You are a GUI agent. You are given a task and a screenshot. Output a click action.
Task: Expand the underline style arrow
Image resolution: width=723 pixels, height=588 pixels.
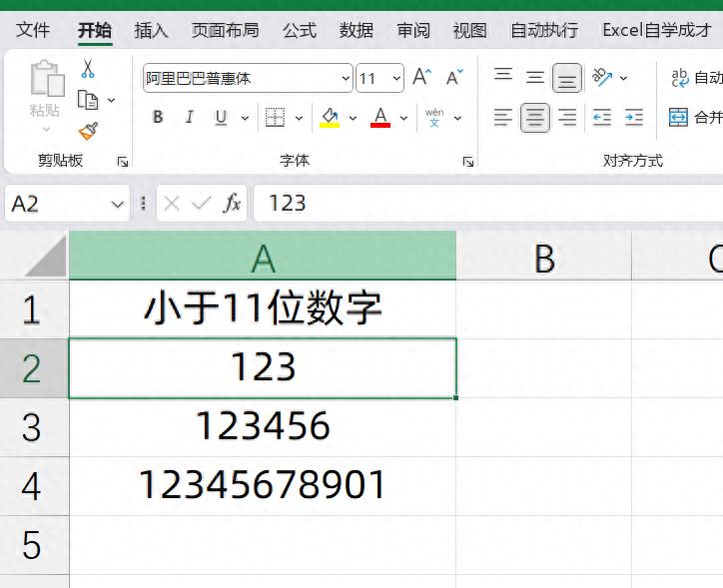pyautogui.click(x=245, y=119)
